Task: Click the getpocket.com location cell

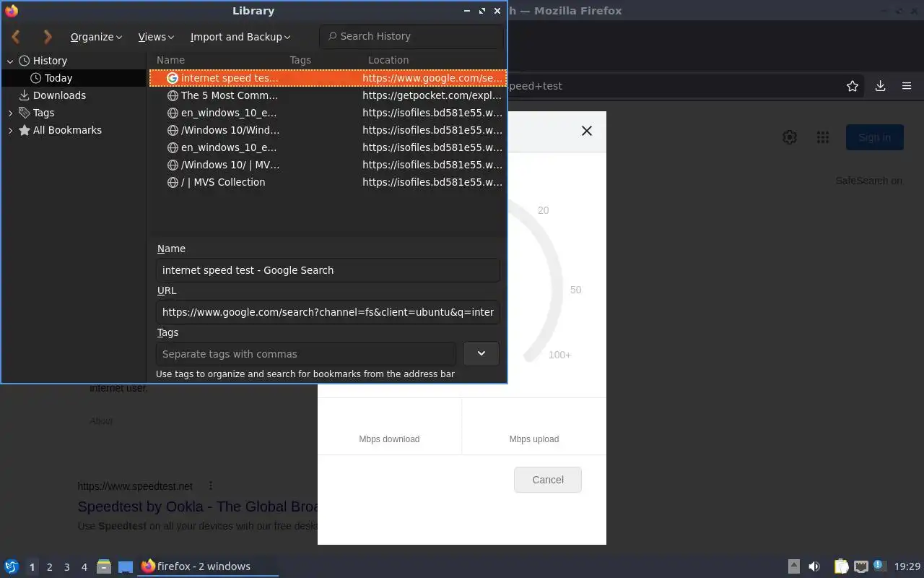Action: point(432,95)
